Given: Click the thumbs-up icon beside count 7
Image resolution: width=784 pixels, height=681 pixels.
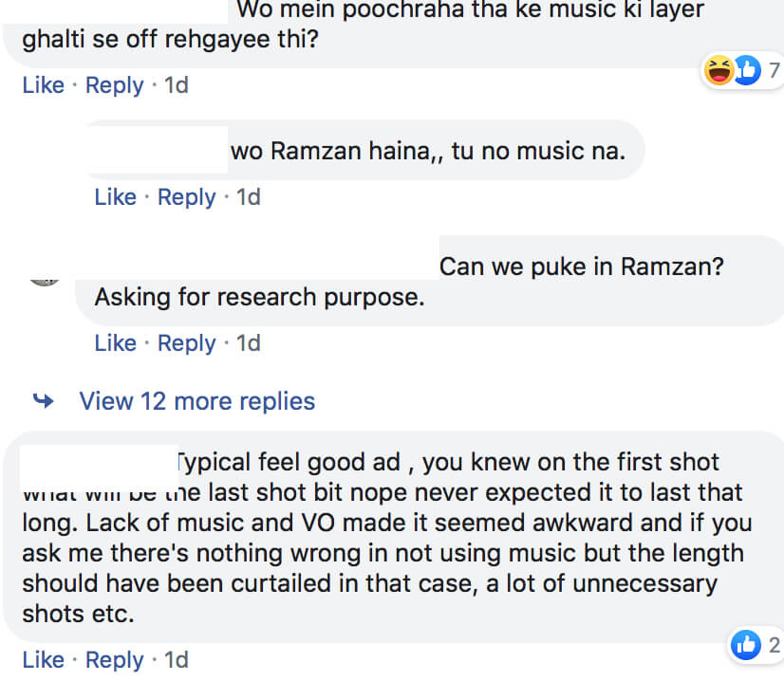Looking at the screenshot, I should [748, 70].
